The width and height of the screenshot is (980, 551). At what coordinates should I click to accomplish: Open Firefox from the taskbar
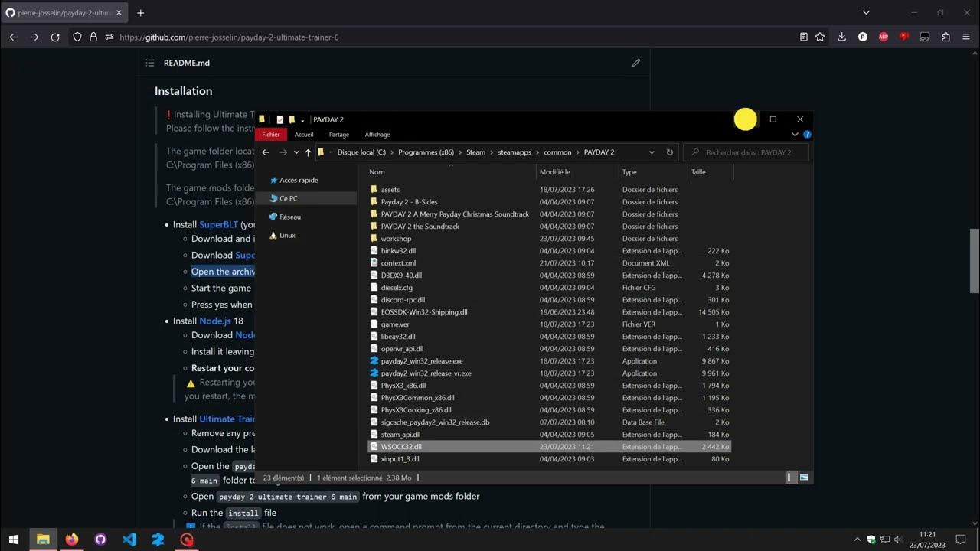coord(71,540)
